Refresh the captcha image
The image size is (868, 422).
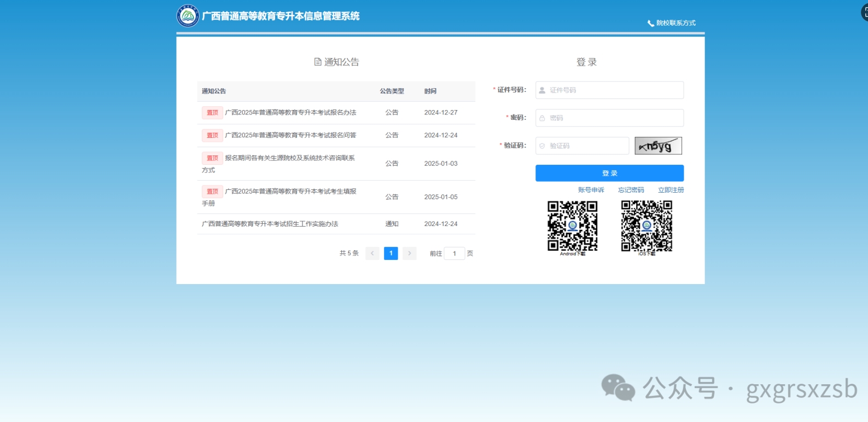(x=659, y=146)
